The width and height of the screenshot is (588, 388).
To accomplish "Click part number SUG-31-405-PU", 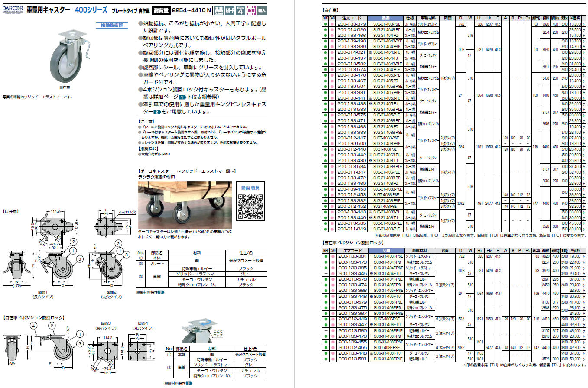I will [x=387, y=103].
